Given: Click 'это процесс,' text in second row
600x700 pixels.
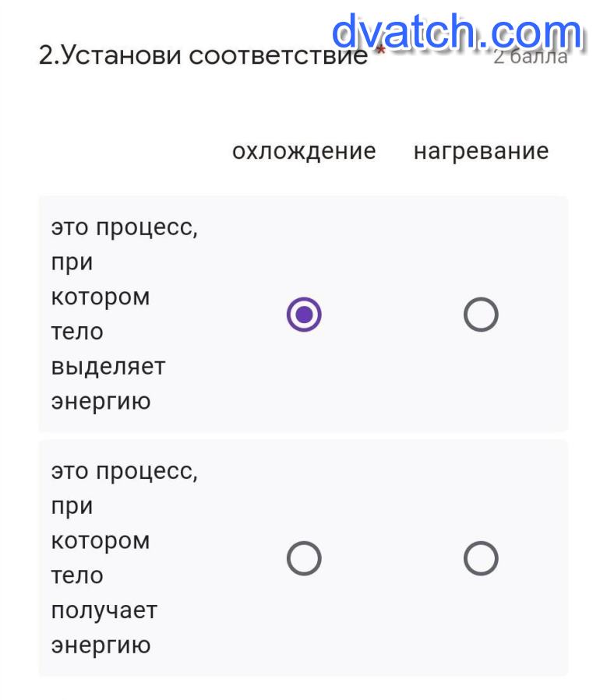Looking at the screenshot, I should pos(124,472).
